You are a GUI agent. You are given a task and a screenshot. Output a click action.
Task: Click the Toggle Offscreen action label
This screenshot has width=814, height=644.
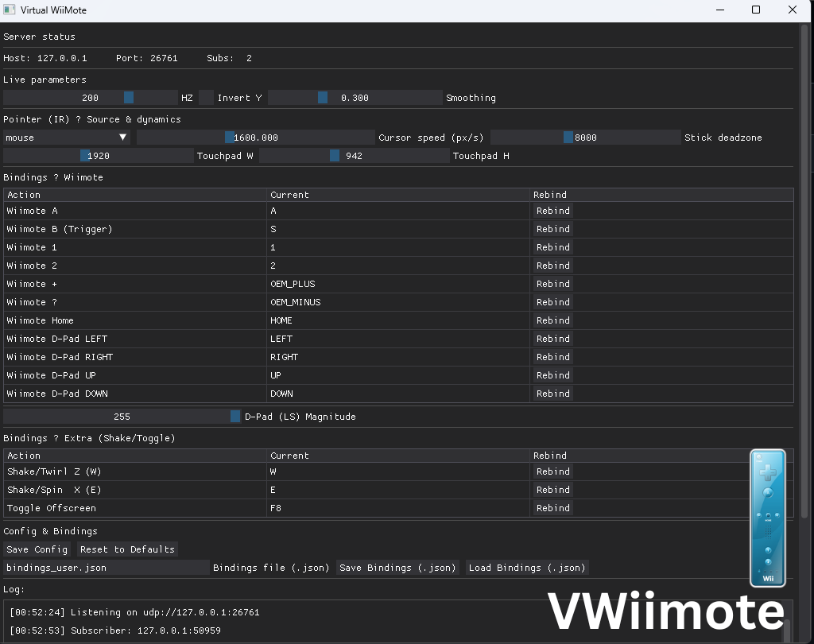click(52, 508)
